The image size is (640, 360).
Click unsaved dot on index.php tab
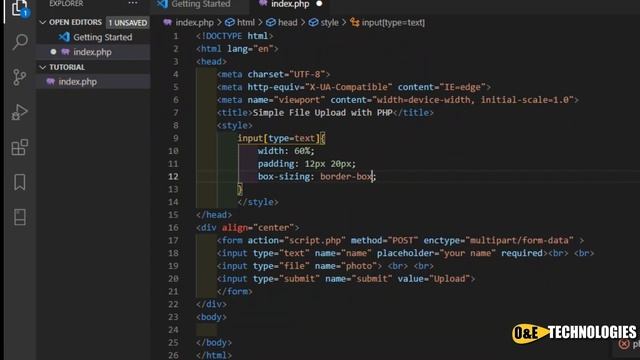point(319,4)
